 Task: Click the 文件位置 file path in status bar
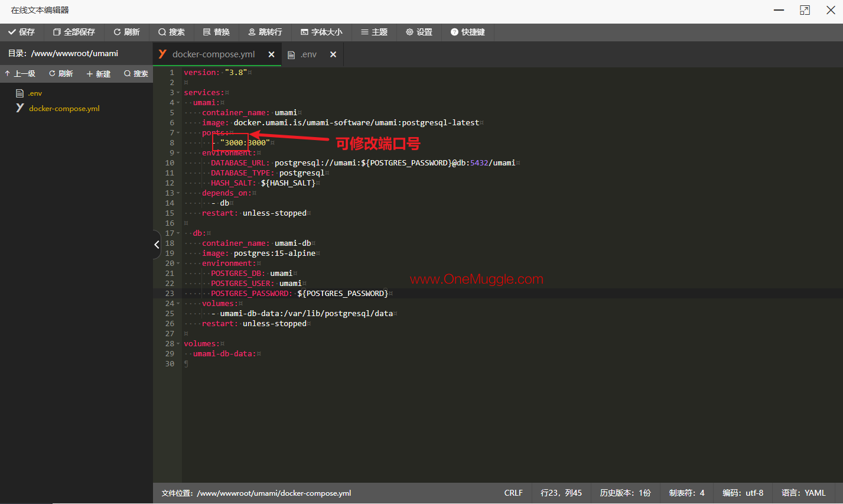(256, 493)
